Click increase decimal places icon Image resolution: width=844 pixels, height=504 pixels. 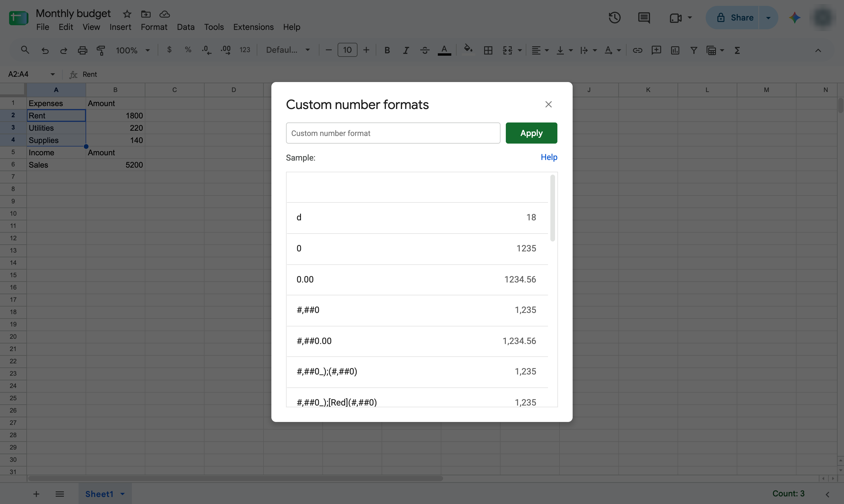tap(226, 50)
